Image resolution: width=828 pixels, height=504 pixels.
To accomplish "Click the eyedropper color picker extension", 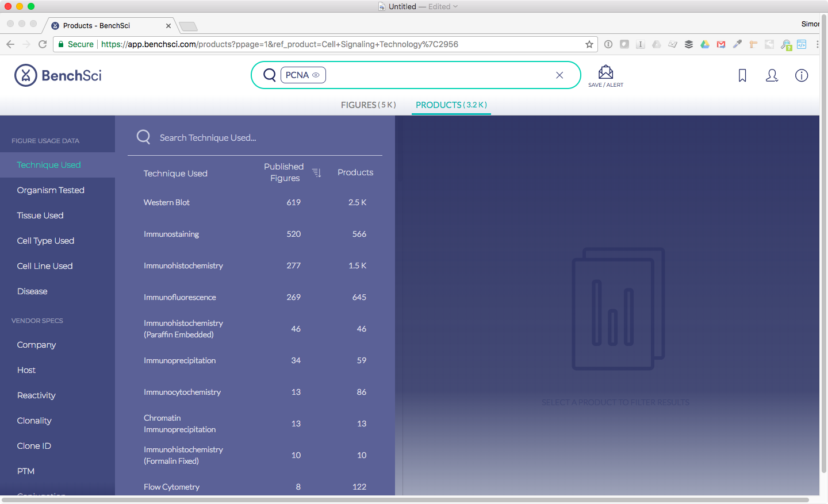I will click(x=737, y=44).
